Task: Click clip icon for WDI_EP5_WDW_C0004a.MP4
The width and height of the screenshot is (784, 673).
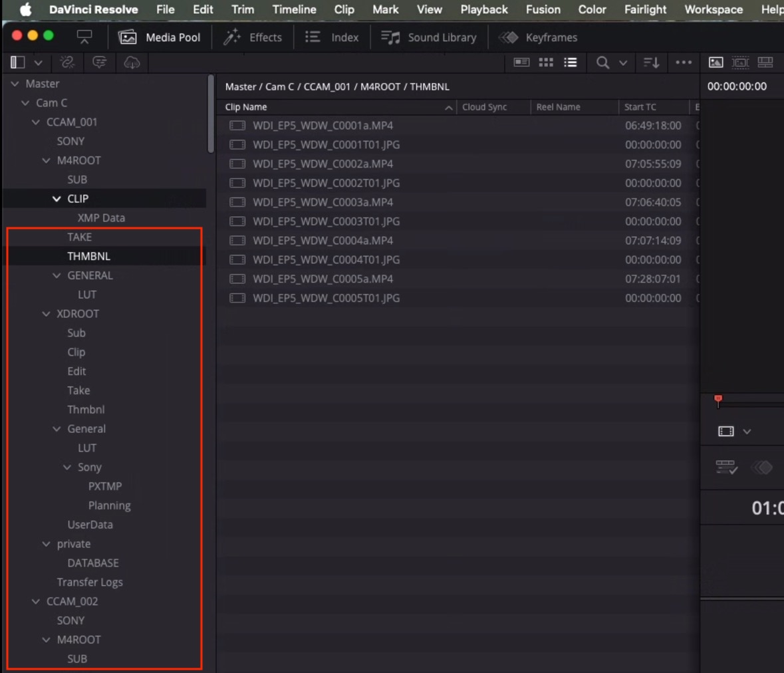Action: [237, 241]
